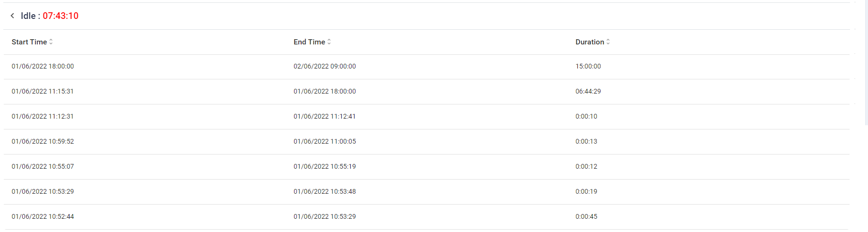Select end time 01/06/2022 10:53:48
The height and width of the screenshot is (232, 868).
tap(324, 192)
